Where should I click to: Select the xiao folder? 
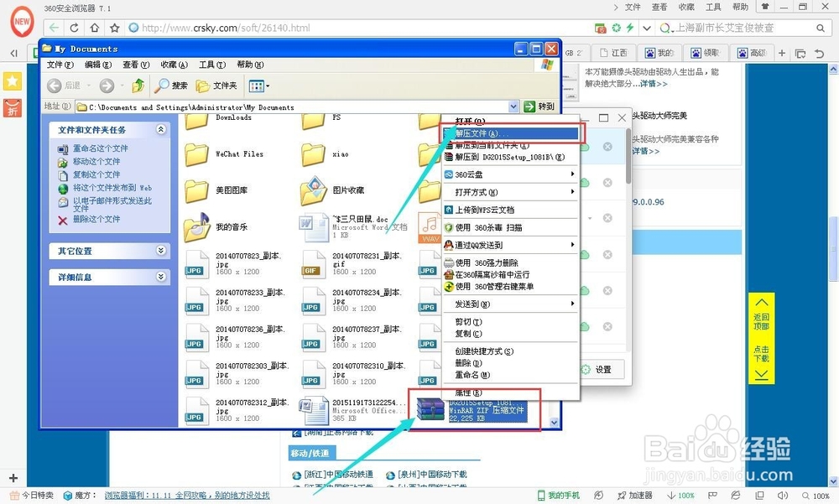[325, 154]
